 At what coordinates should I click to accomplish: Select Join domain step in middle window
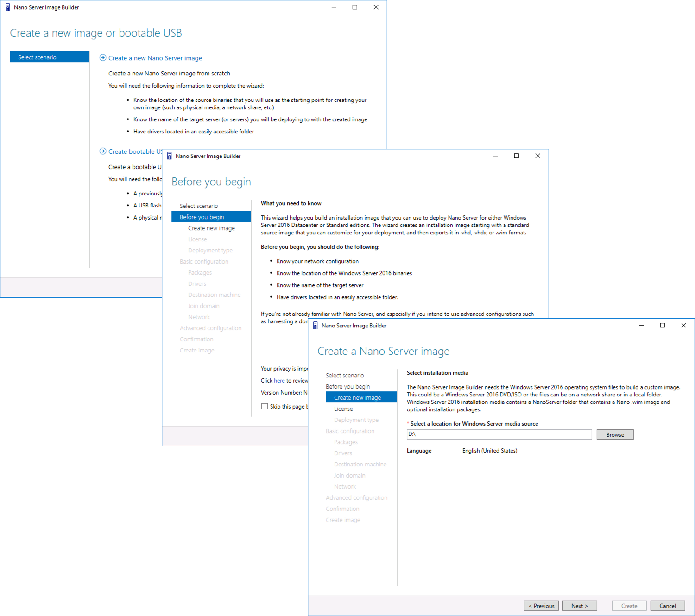point(203,306)
